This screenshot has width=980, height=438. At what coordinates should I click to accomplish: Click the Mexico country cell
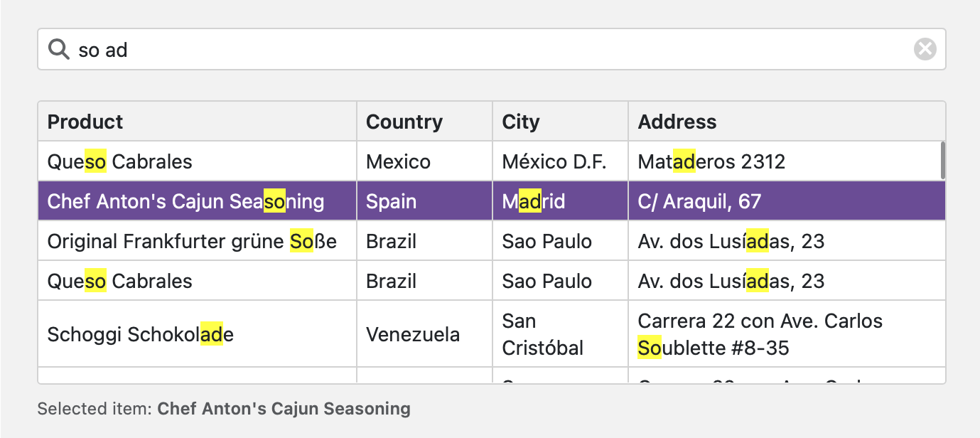click(398, 161)
